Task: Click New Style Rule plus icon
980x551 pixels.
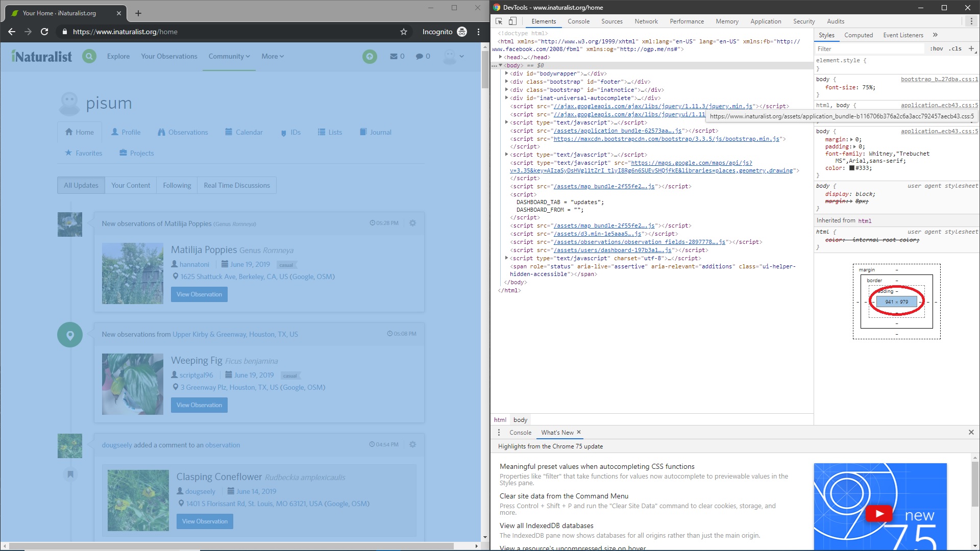Action: tap(971, 48)
